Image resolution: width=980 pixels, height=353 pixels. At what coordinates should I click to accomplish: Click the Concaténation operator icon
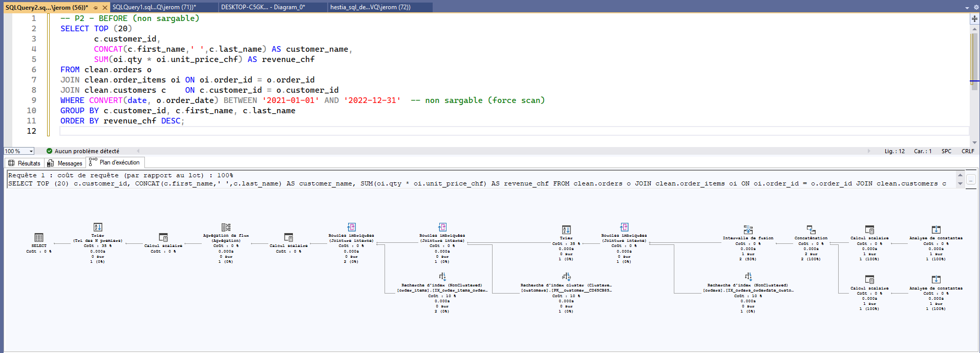[811, 230]
